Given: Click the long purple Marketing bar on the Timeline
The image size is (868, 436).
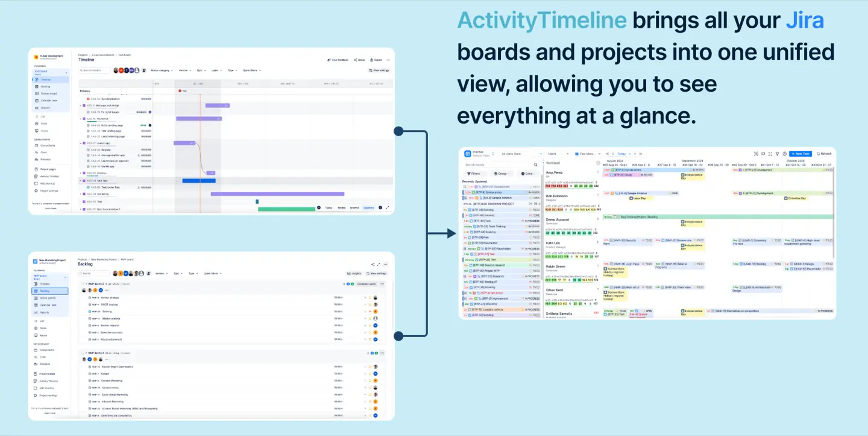Looking at the screenshot, I should [277, 194].
